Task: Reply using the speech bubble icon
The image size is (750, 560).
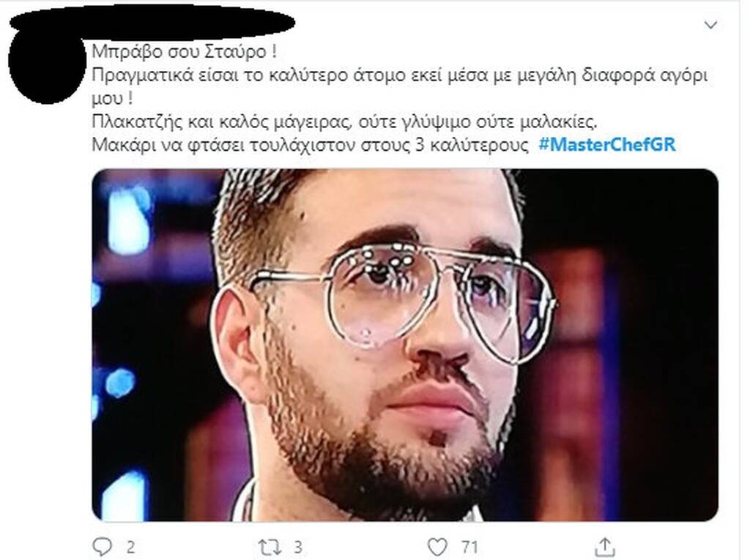Action: [101, 547]
